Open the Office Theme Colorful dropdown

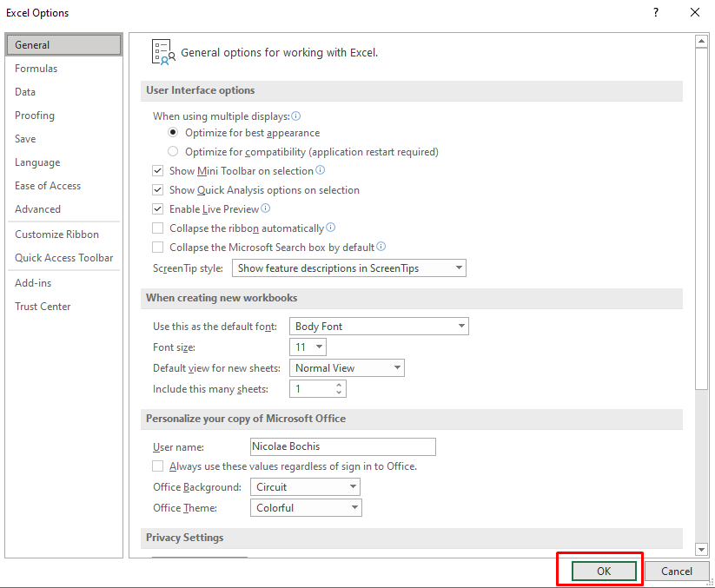[x=306, y=508]
